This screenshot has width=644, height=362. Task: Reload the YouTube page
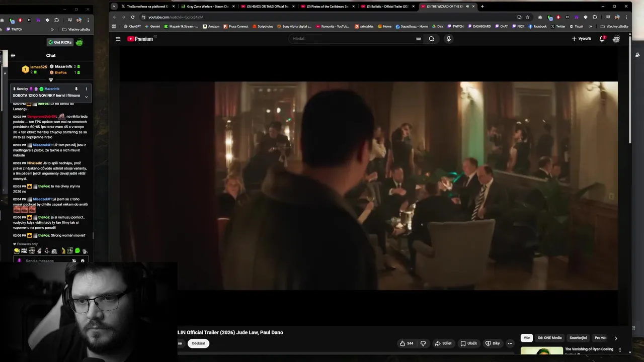tap(133, 17)
